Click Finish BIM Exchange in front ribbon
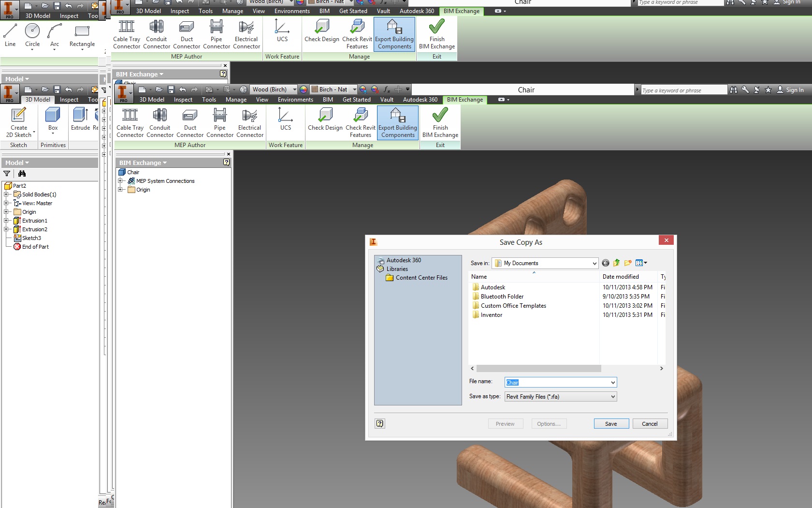This screenshot has height=508, width=812. tap(440, 122)
